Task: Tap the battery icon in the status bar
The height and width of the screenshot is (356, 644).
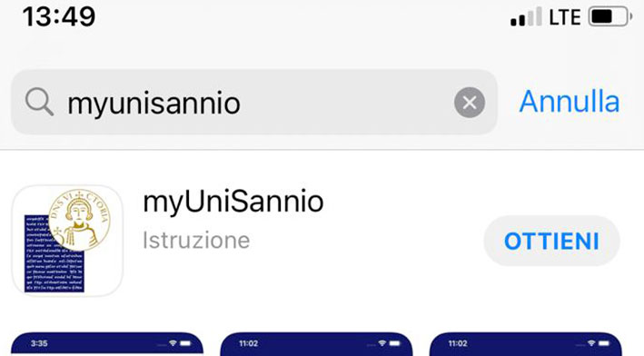Action: pyautogui.click(x=609, y=17)
